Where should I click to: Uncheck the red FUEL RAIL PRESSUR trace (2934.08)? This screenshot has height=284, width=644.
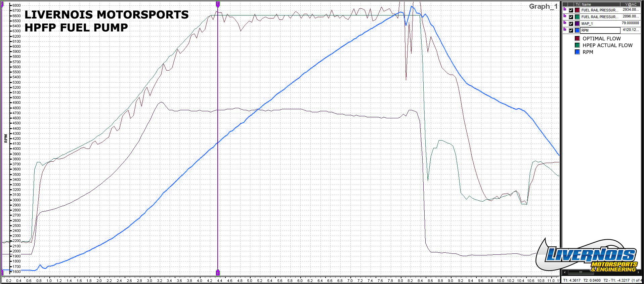[x=571, y=10]
